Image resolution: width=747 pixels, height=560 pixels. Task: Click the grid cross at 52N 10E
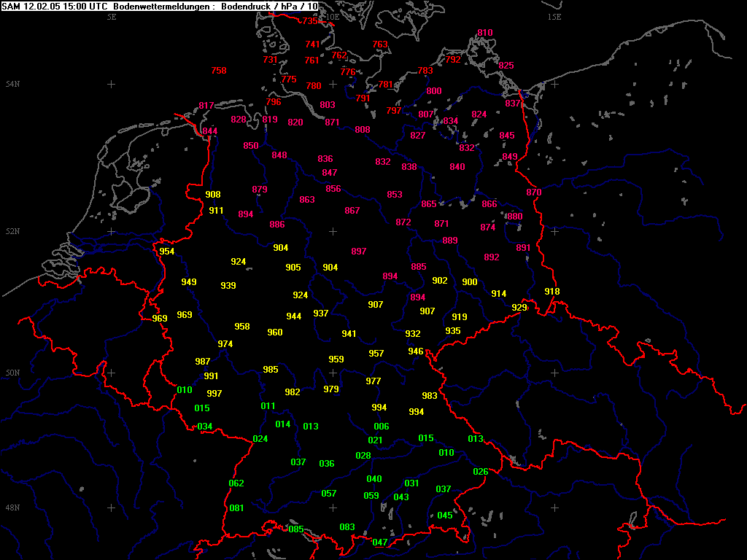333,231
